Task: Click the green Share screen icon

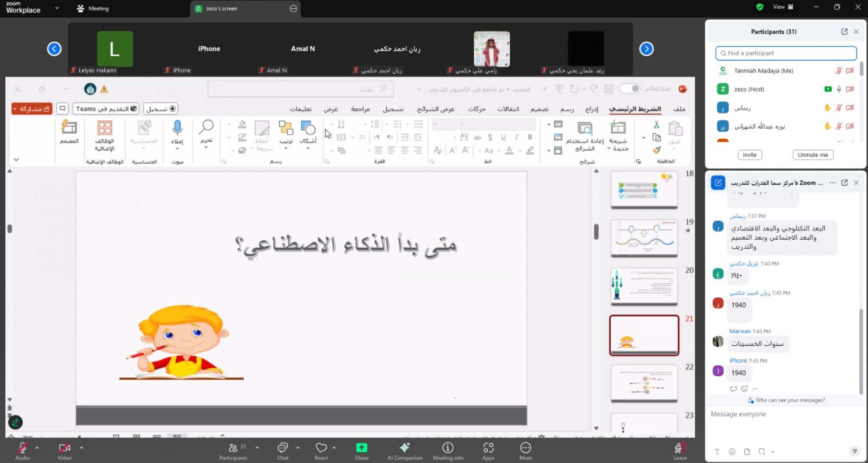Action: pos(361,448)
